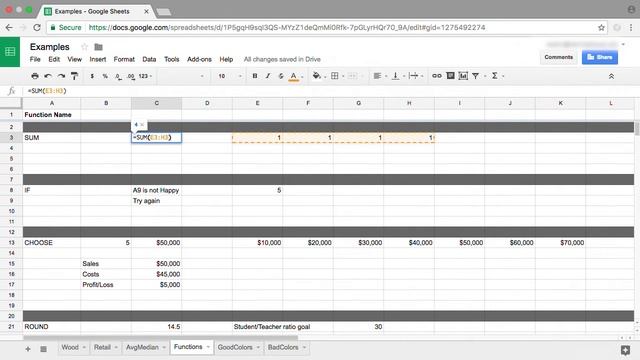The height and width of the screenshot is (360, 640).
Task: Select cell 'A9 is not Happy'
Action: [x=156, y=190]
